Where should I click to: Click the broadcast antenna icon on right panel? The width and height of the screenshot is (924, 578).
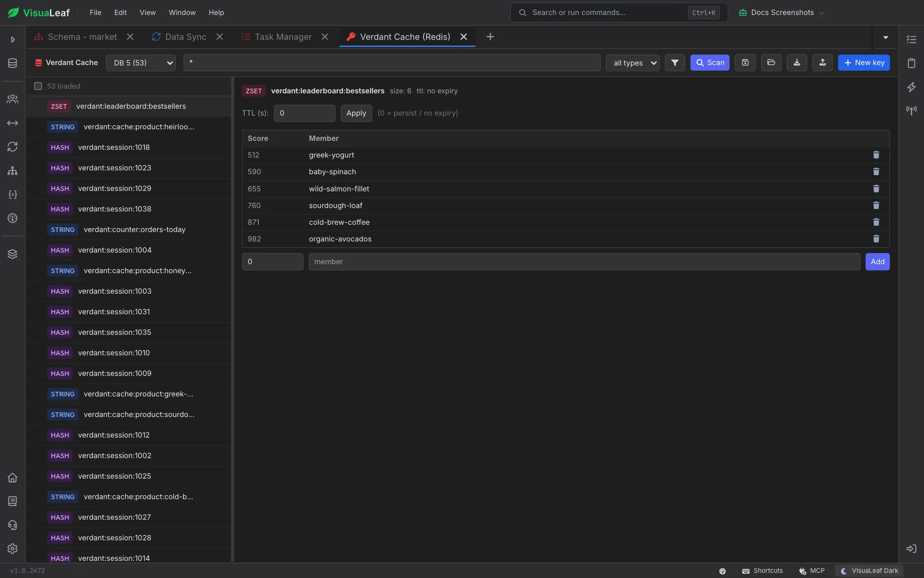[x=911, y=110]
